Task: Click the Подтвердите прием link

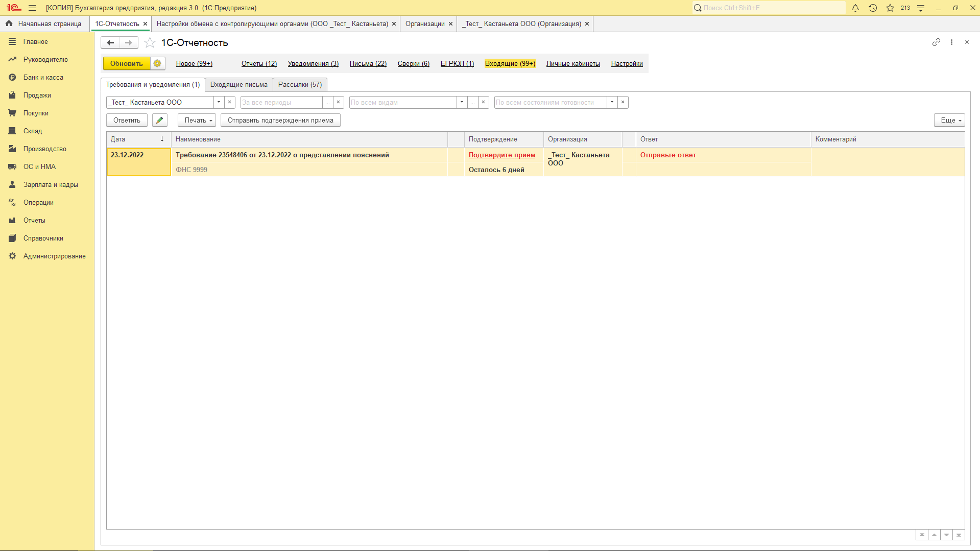Action: tap(501, 155)
